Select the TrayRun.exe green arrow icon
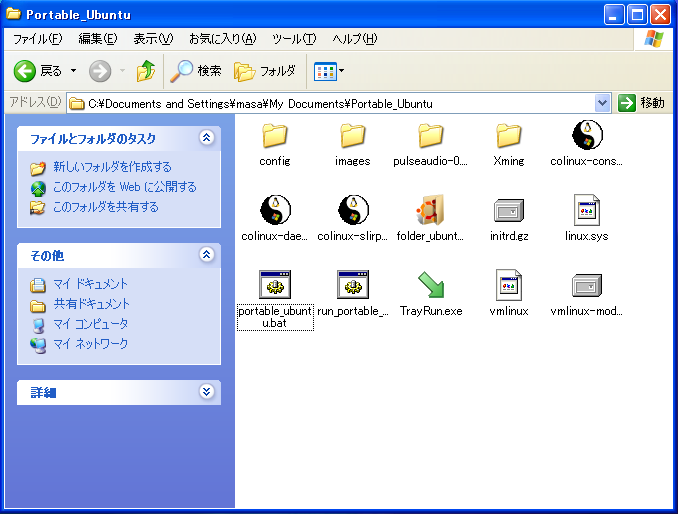The height and width of the screenshot is (514, 678). pos(431,284)
